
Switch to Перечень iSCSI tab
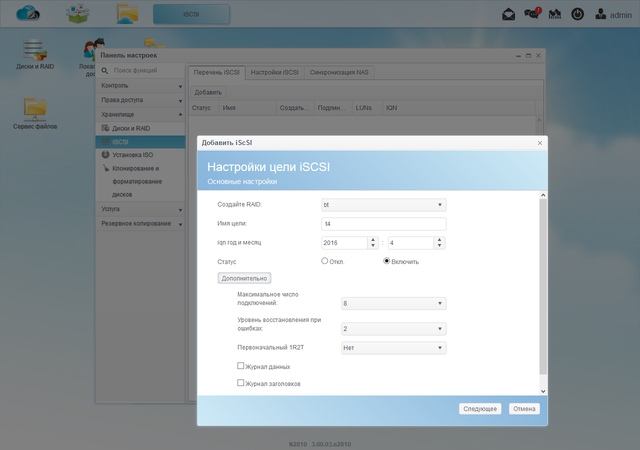pos(216,72)
